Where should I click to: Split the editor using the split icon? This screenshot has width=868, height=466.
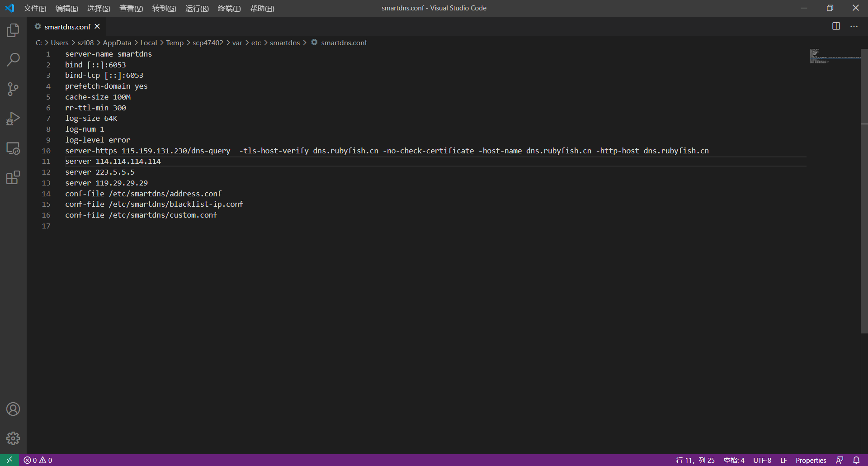coord(836,26)
